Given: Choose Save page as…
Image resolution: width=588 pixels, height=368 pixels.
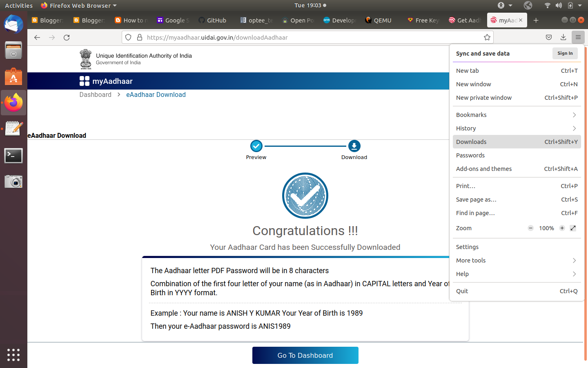Looking at the screenshot, I should pos(517,200).
